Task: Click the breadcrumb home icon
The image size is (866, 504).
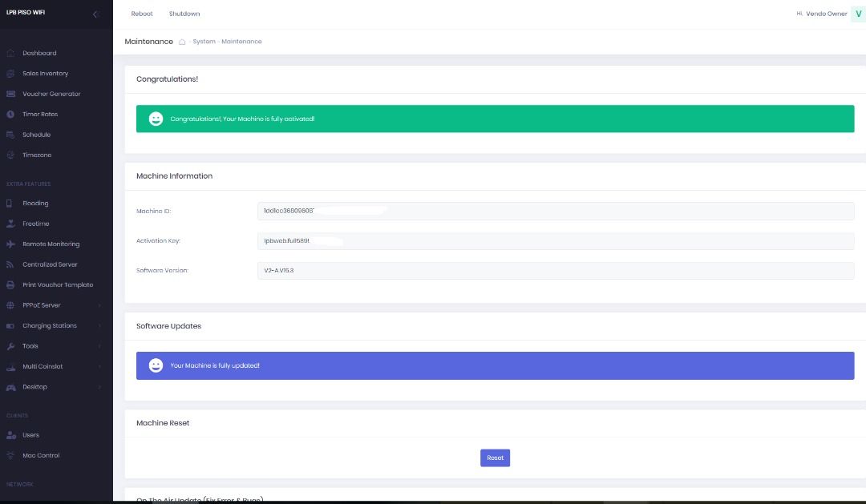Action: [x=183, y=42]
